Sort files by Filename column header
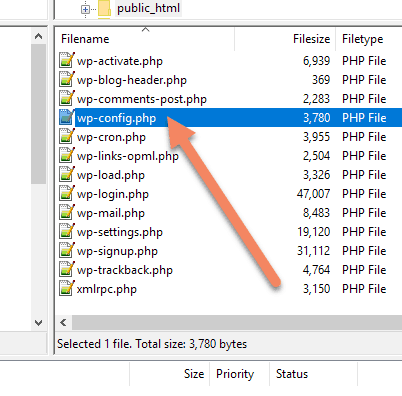The image size is (402, 396). tap(85, 39)
